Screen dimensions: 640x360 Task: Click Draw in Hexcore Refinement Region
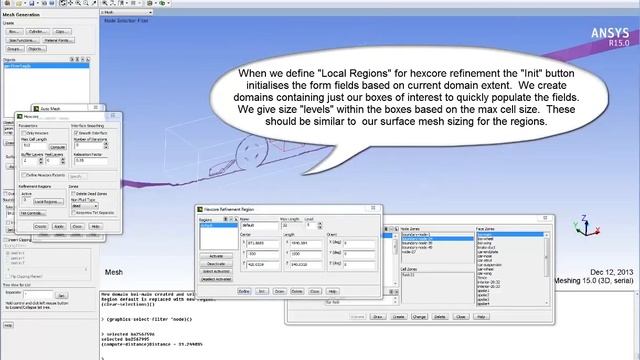coord(279,291)
